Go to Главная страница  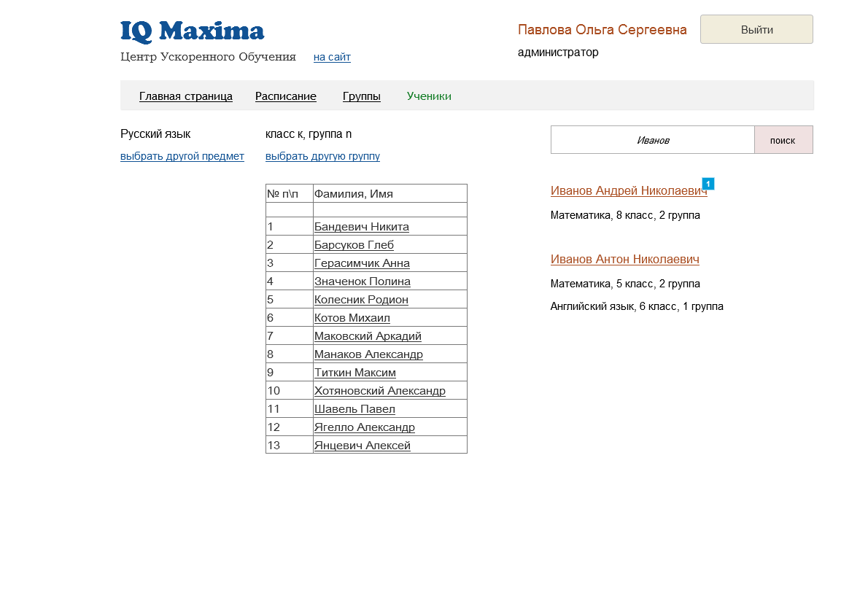(186, 96)
